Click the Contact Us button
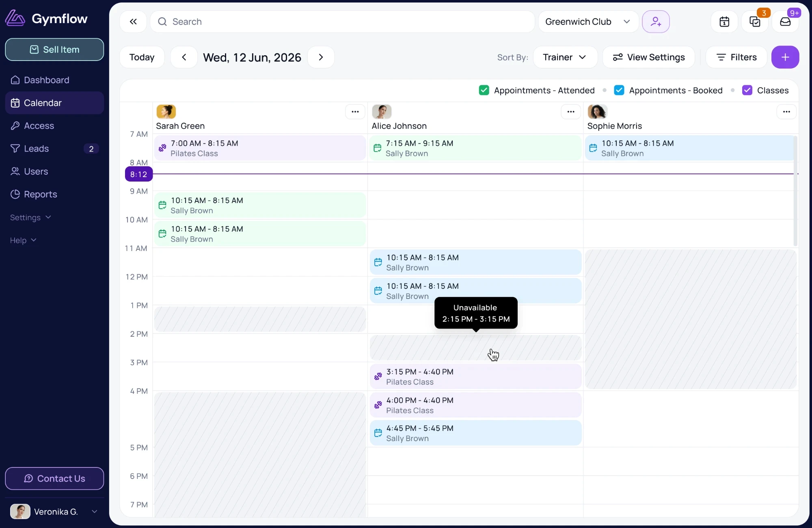This screenshot has width=812, height=528. coord(54,478)
